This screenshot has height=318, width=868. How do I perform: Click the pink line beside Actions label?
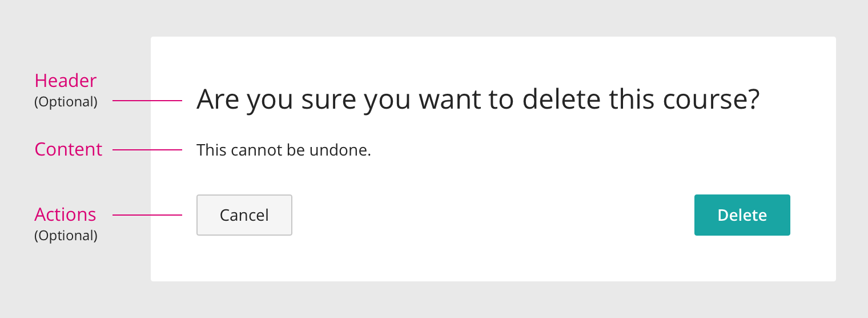147,215
